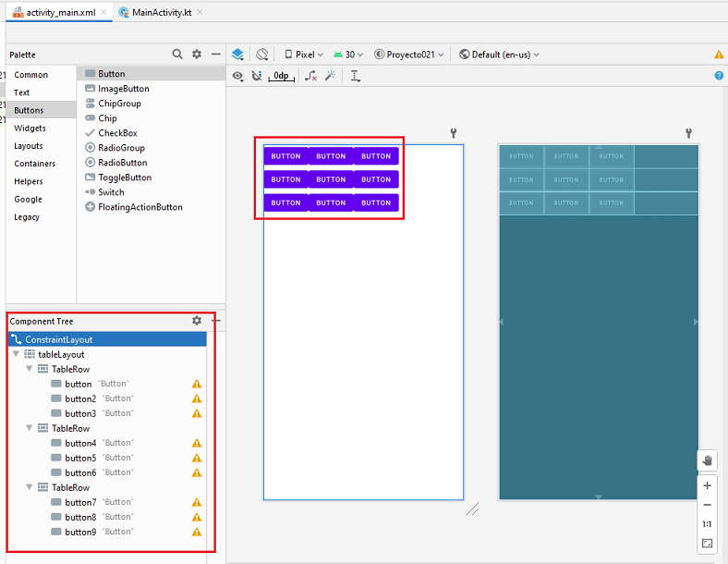
Task: Set default margins 0dp
Action: (x=282, y=76)
